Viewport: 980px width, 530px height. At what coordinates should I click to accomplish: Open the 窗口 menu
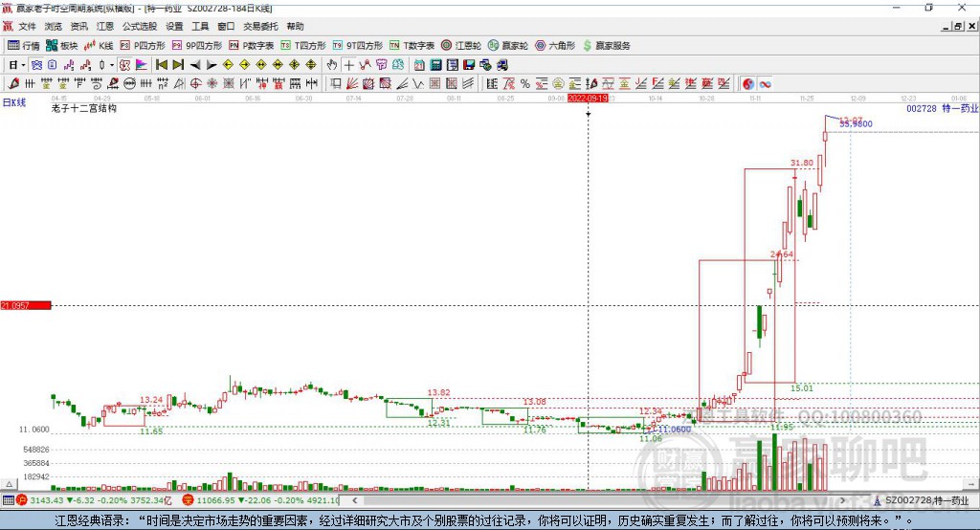(x=226, y=26)
